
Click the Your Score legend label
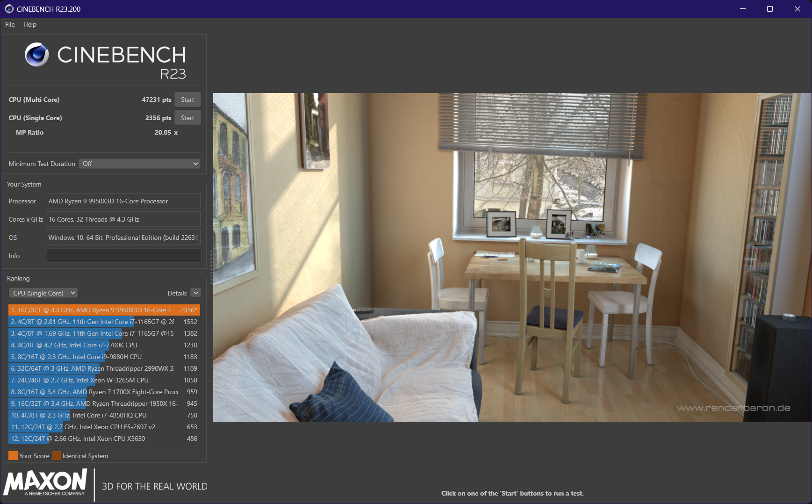point(34,456)
